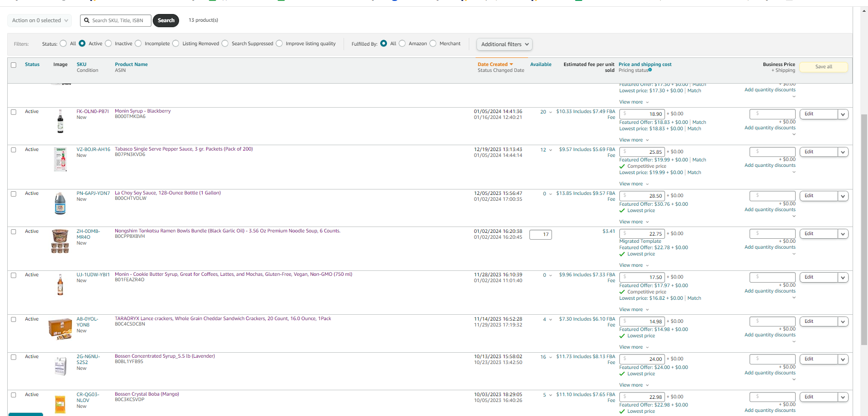Sort by the 'Product Name' column header
This screenshot has height=416, width=868.
tap(131, 64)
